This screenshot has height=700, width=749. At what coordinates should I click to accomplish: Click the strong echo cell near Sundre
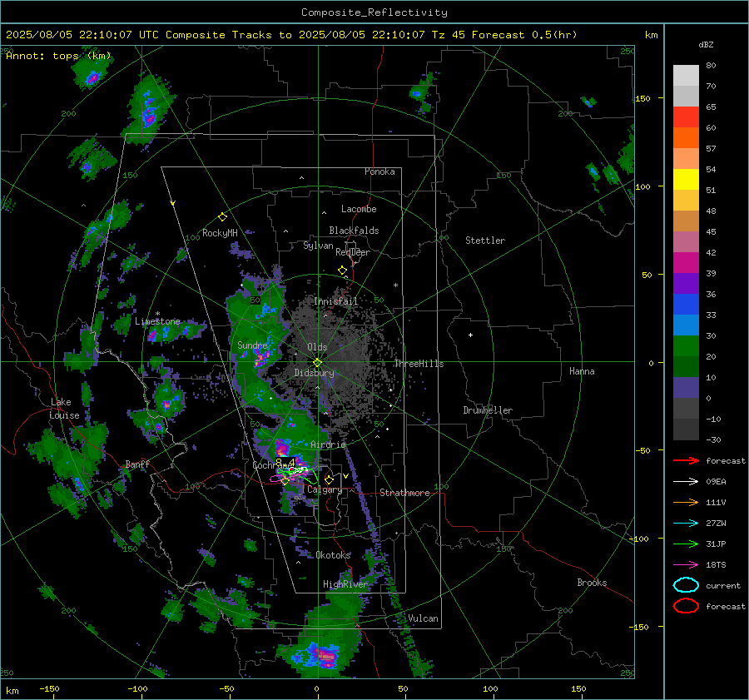coord(262,357)
